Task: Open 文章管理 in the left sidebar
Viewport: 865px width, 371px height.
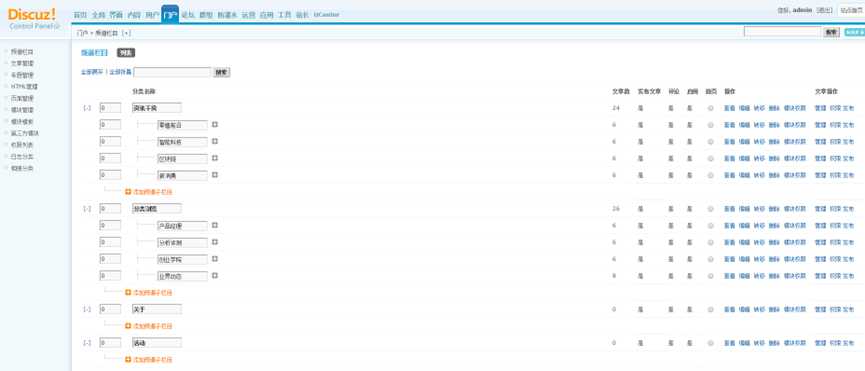Action: 22,63
